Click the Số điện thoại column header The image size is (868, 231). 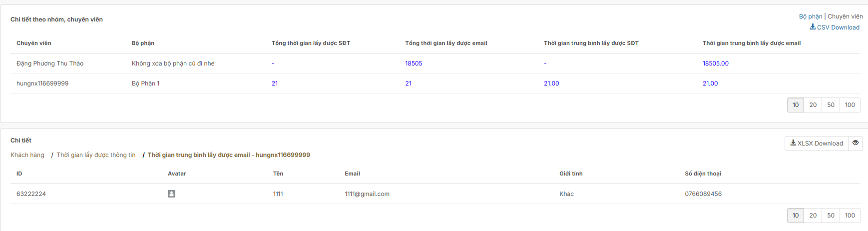pyautogui.click(x=703, y=174)
